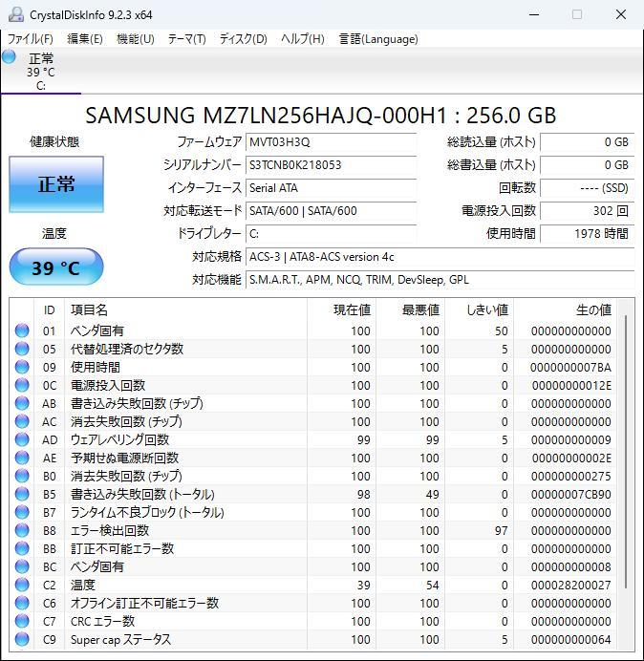
Task: Click status orb for オフライン訂正不可能エラー数
Action: click(x=22, y=603)
